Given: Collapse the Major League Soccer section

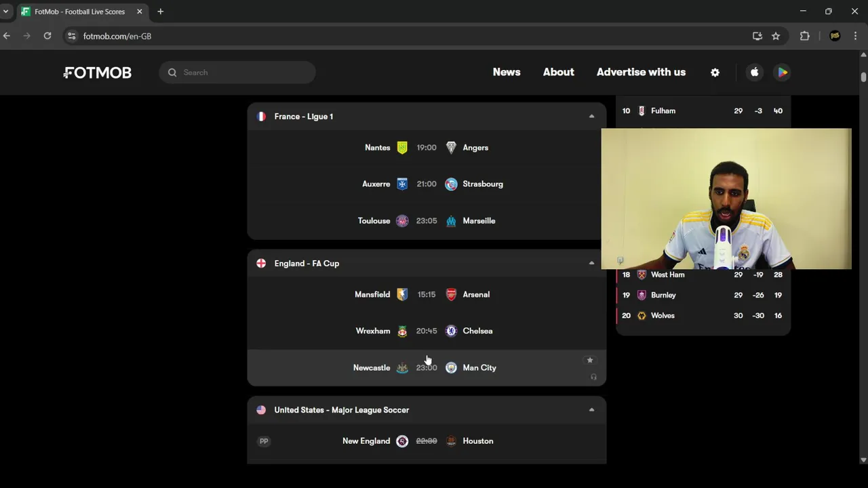Looking at the screenshot, I should pyautogui.click(x=591, y=410).
